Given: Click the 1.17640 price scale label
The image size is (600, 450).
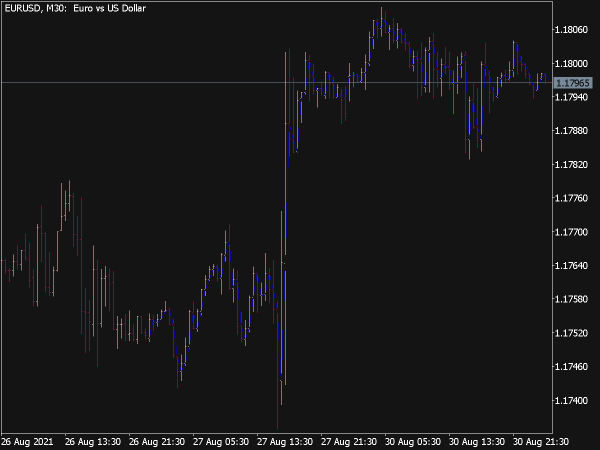Looking at the screenshot, I should coord(571,266).
